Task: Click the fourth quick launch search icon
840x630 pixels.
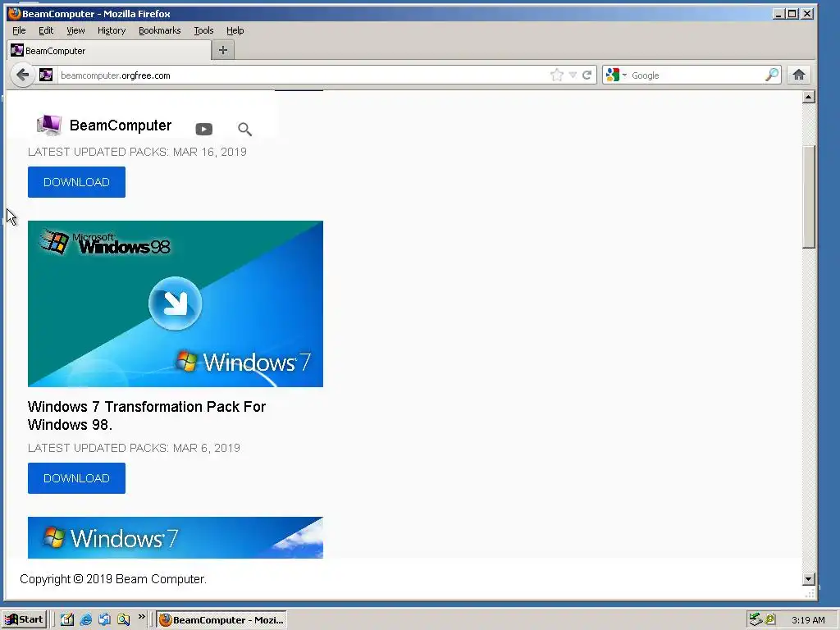Action: click(x=123, y=620)
